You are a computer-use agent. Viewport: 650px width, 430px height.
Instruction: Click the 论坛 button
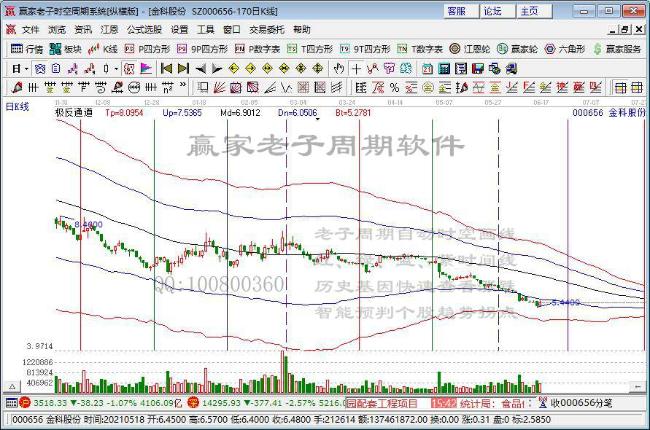(x=498, y=11)
